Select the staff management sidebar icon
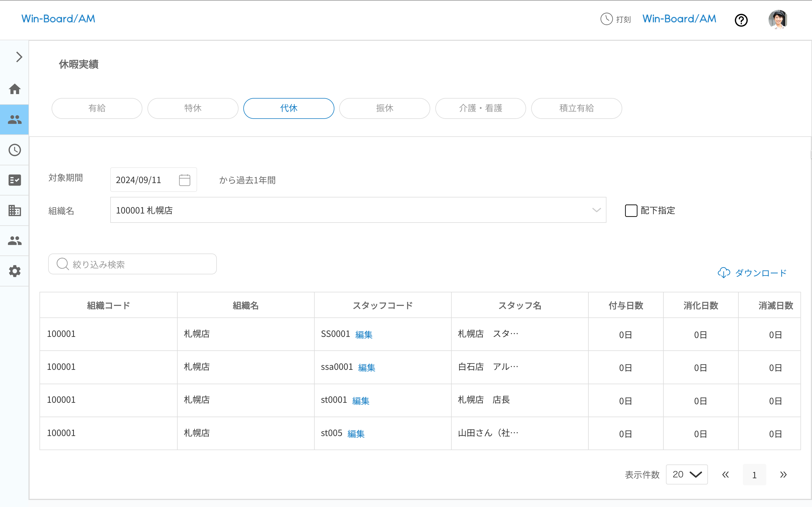Screen dimensions: 812x507 [x=14, y=119]
